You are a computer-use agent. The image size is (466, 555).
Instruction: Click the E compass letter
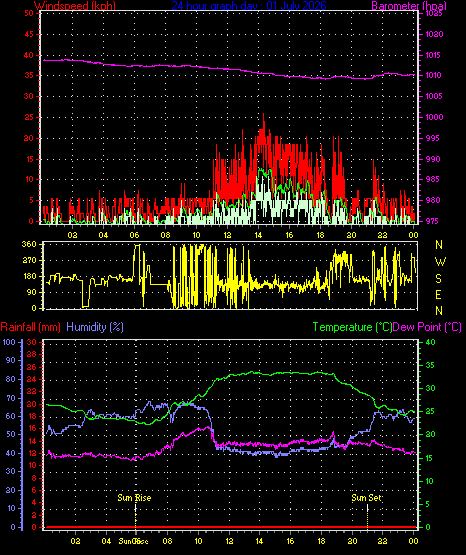click(438, 294)
